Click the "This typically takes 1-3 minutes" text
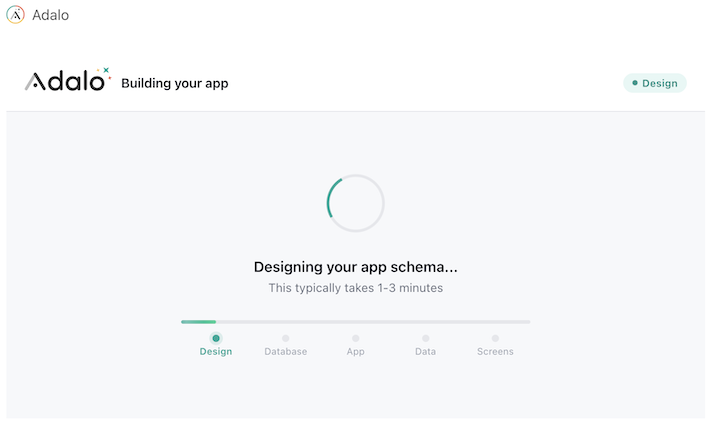This screenshot has height=422, width=706. (355, 288)
